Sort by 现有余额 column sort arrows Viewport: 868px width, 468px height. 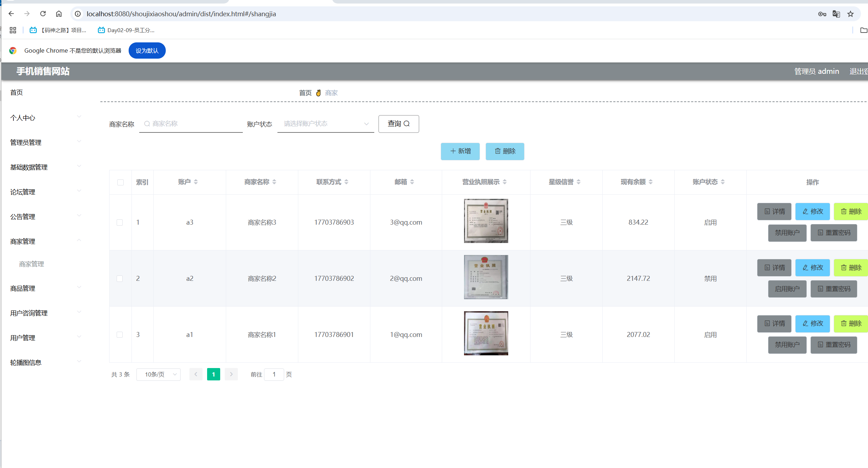[651, 182]
